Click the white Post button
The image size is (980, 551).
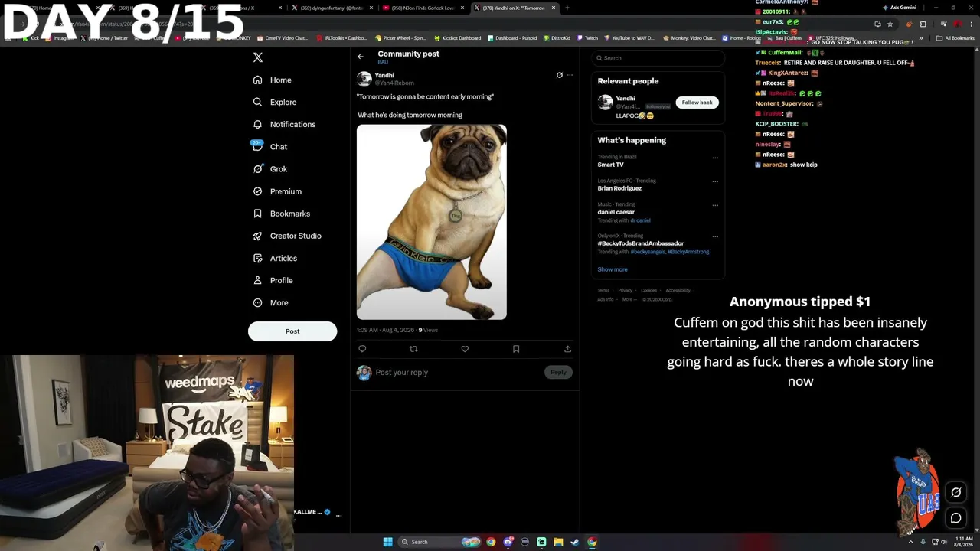(292, 331)
